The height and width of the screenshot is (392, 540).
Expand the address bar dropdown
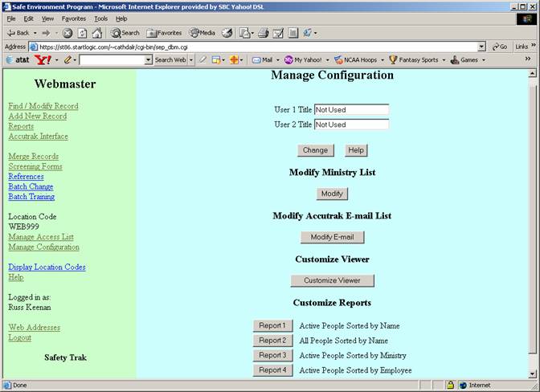(x=481, y=47)
